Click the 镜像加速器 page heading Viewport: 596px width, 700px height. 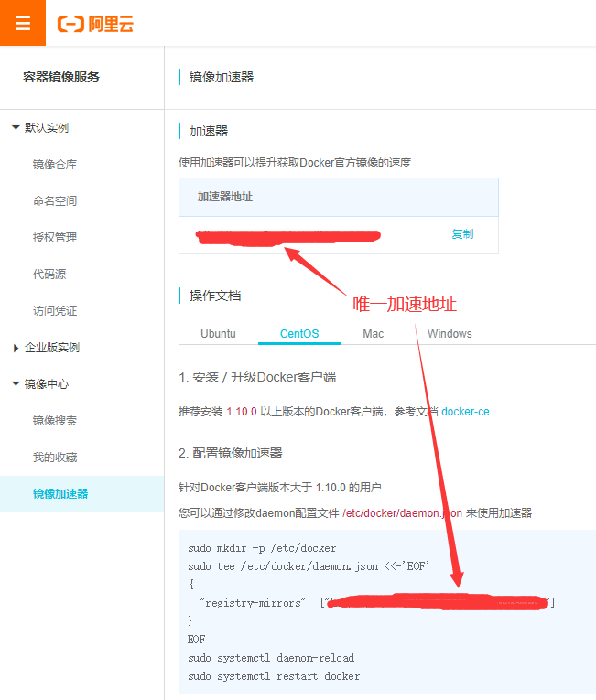coord(222,77)
